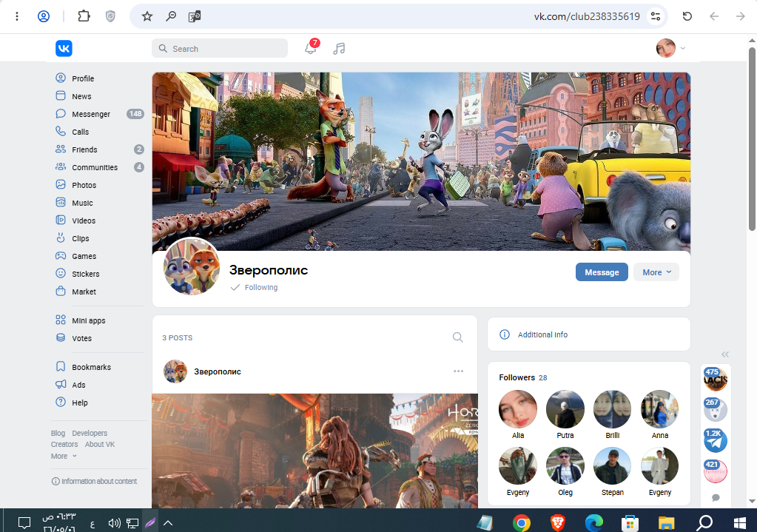Open the browser three-dot menu
Screen dimensions: 757x532
17,16
